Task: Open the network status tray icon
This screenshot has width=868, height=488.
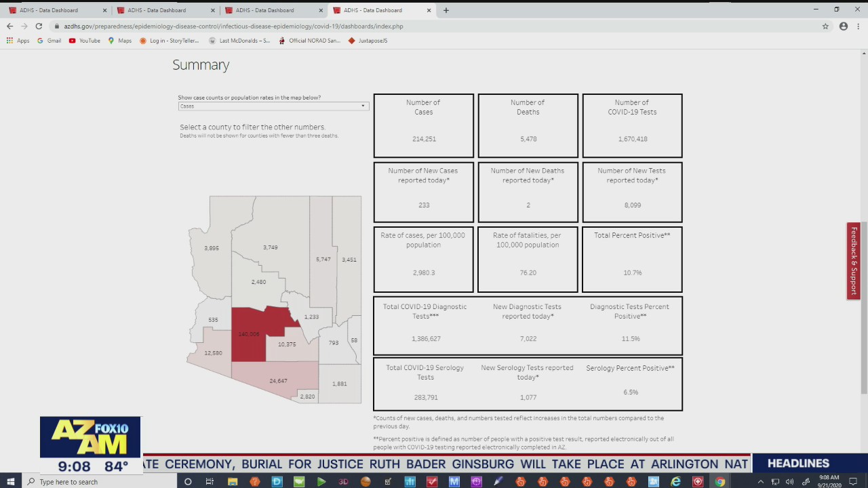Action: [x=775, y=482]
